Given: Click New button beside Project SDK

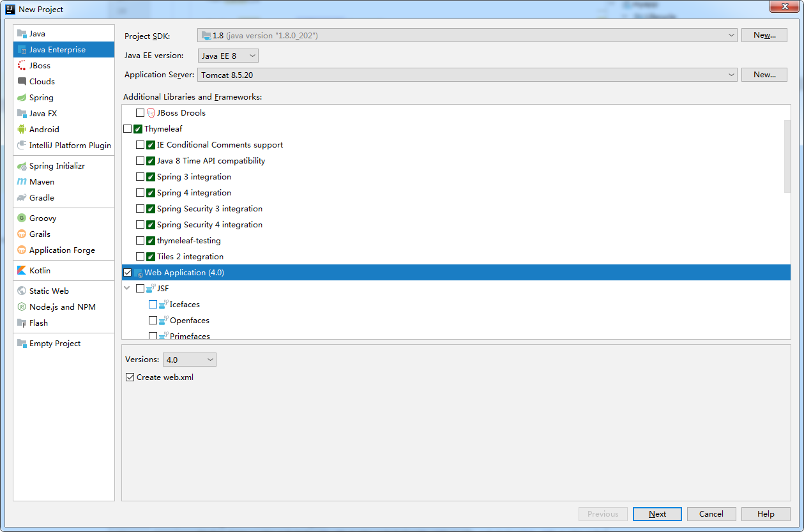Looking at the screenshot, I should coord(764,35).
